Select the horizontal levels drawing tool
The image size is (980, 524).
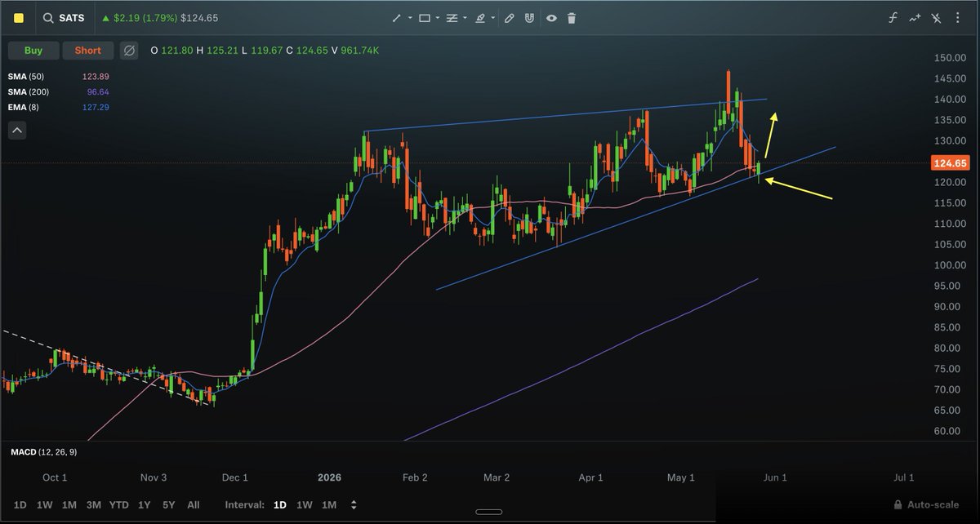pyautogui.click(x=452, y=18)
